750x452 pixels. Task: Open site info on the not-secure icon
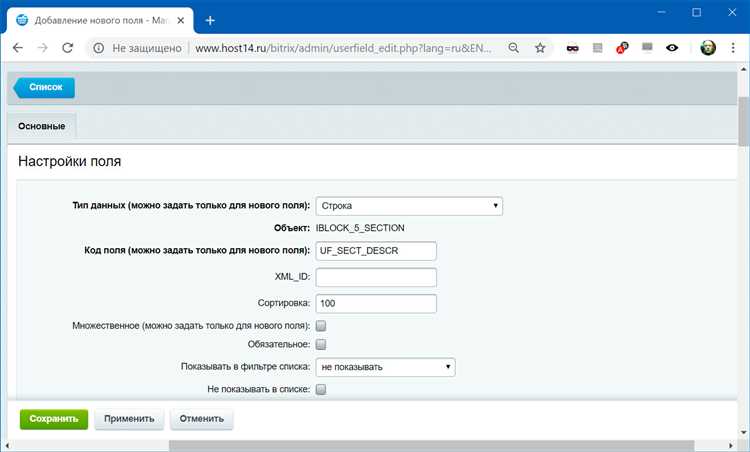pyautogui.click(x=99, y=48)
